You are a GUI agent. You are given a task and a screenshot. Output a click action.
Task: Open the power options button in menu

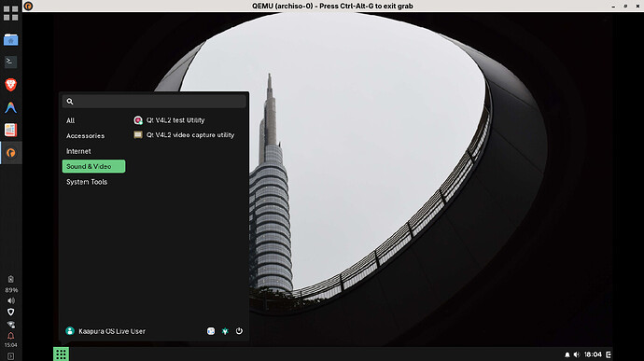(239, 331)
